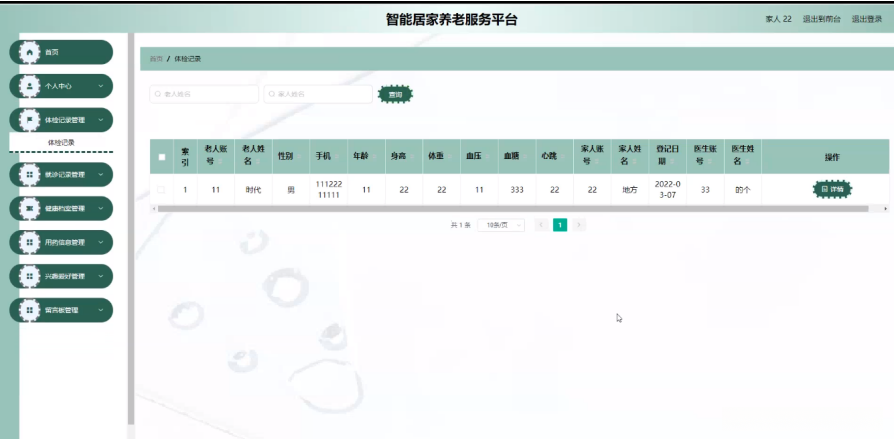Click the 33 doctor account cell
Image resolution: width=894 pixels, height=439 pixels.
coord(705,190)
